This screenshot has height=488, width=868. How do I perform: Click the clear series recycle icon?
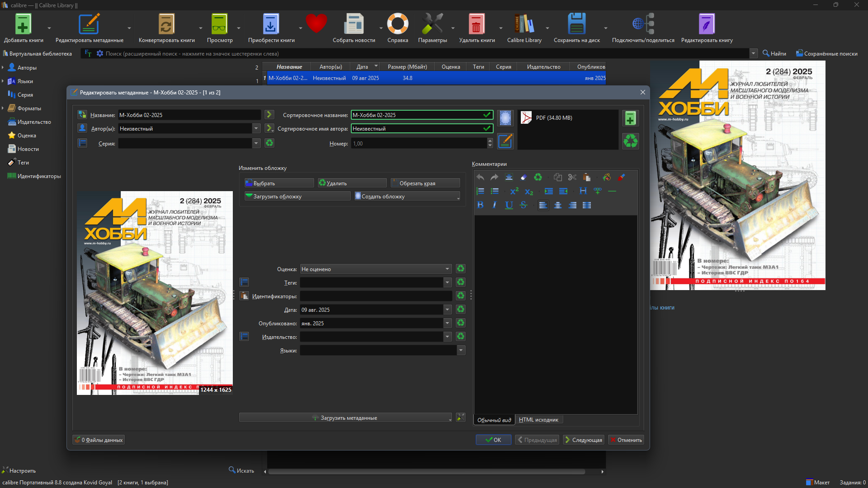[269, 143]
